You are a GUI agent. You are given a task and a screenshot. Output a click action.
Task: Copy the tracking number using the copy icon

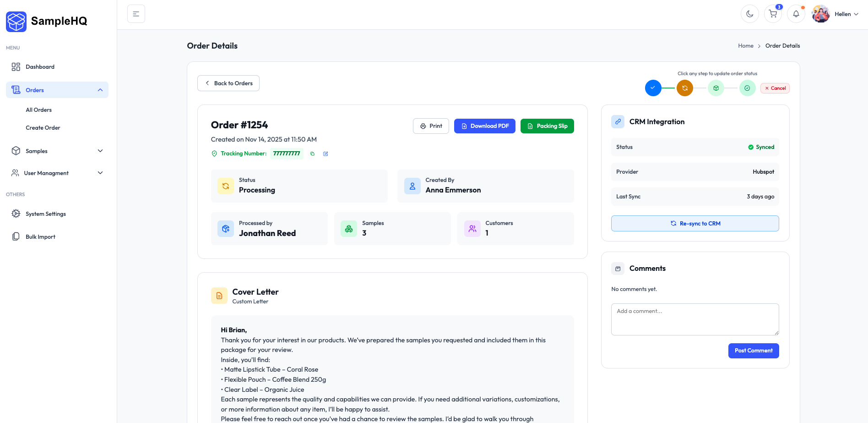tap(312, 154)
